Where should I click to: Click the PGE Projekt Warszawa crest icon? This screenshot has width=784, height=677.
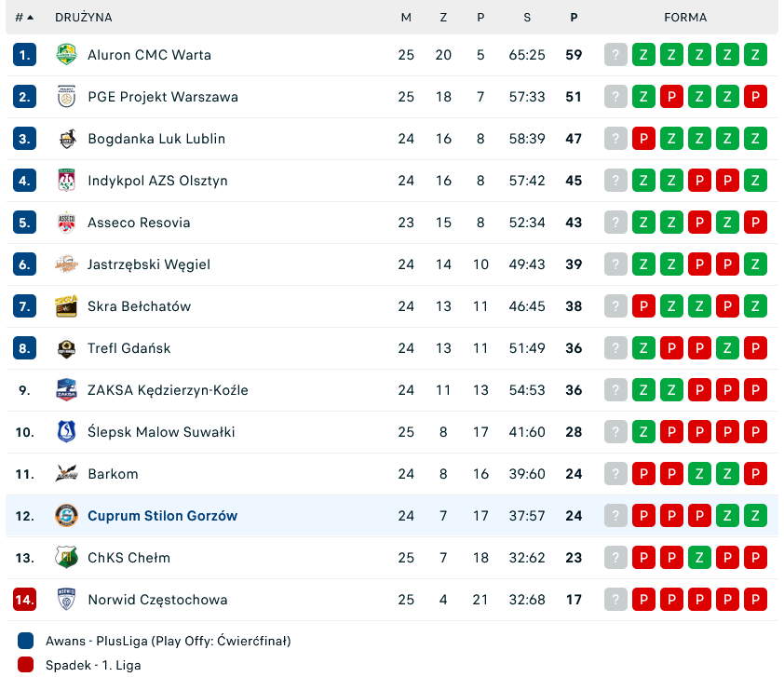(x=66, y=97)
